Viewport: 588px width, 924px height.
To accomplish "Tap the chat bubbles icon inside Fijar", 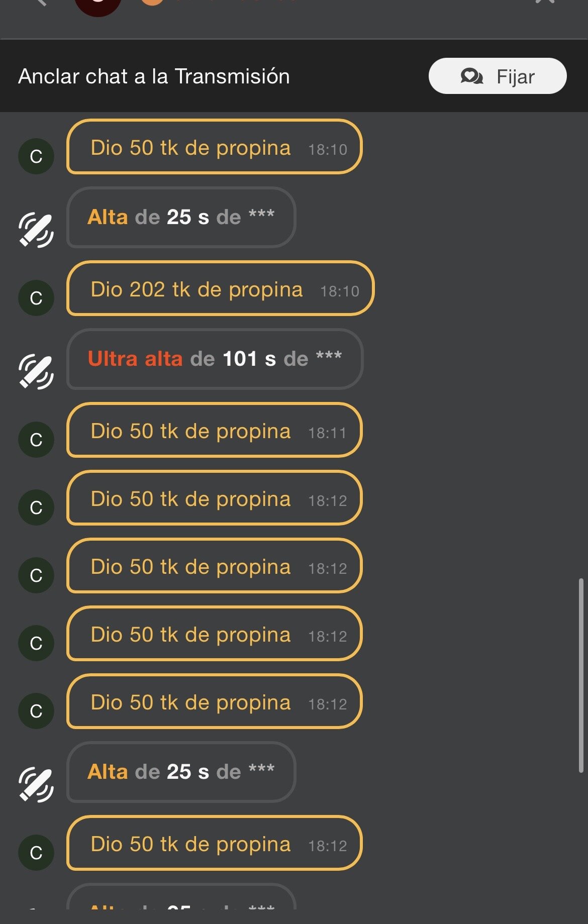I will click(471, 76).
